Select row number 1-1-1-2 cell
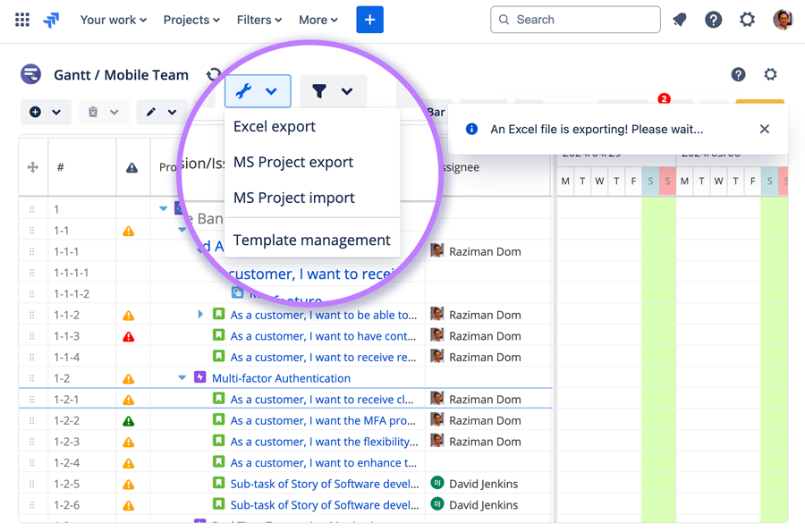 tap(72, 294)
